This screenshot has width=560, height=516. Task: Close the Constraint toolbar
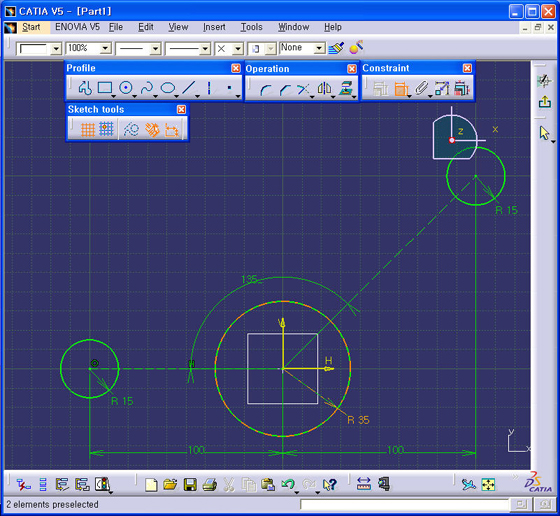click(467, 68)
